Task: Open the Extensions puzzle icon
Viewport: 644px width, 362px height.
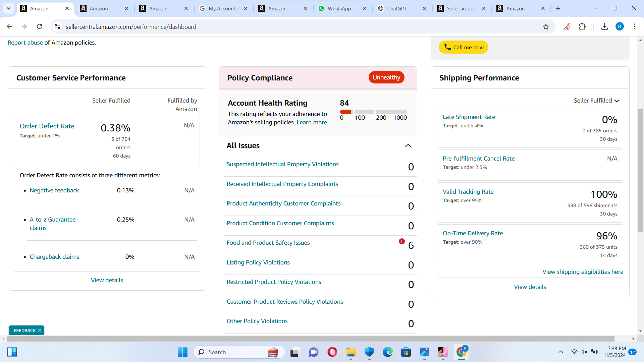Action: tap(582, 26)
